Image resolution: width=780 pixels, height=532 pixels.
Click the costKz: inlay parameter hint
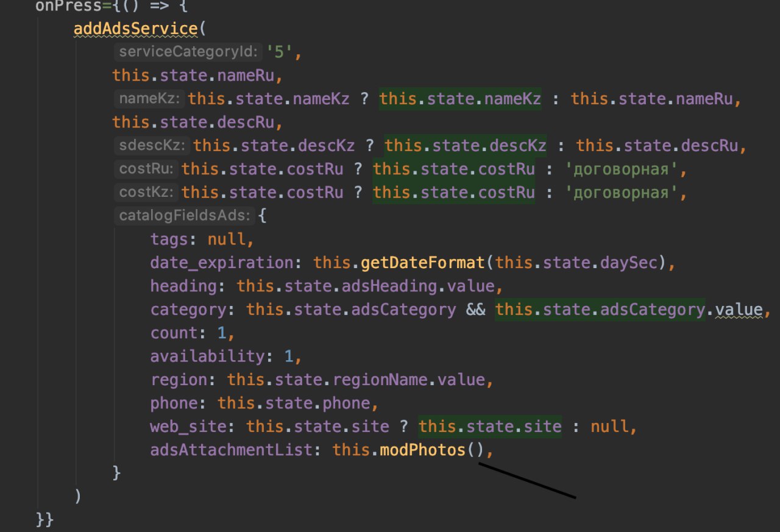[146, 193]
